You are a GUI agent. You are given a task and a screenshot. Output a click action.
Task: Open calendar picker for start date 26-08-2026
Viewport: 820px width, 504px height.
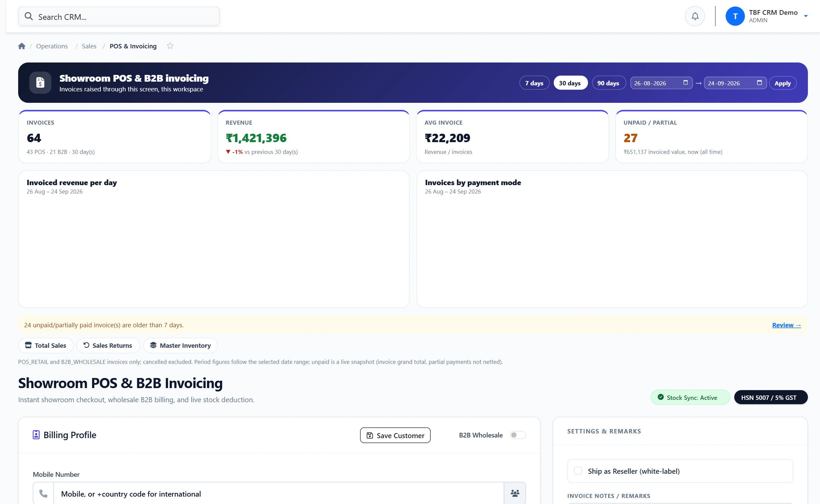pyautogui.click(x=686, y=83)
